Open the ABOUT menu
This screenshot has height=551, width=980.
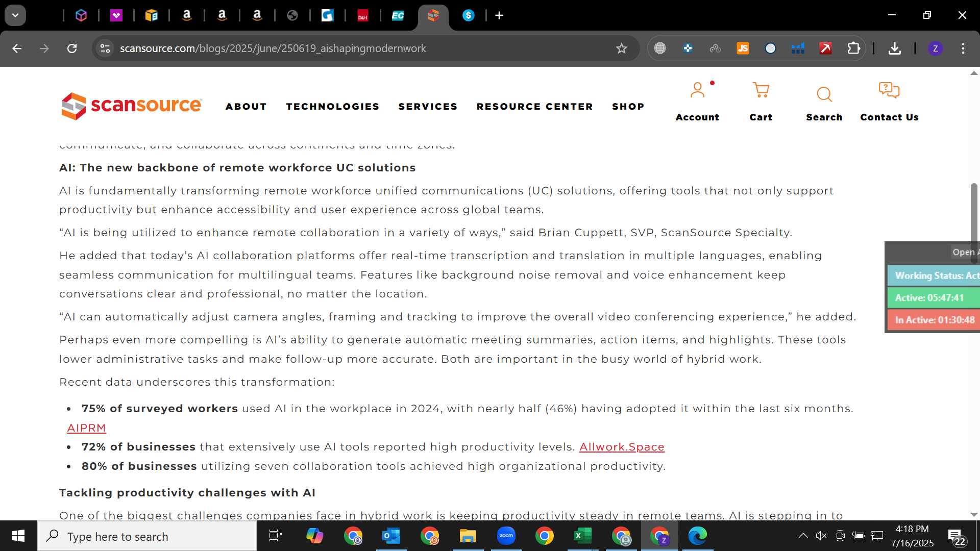pyautogui.click(x=246, y=107)
